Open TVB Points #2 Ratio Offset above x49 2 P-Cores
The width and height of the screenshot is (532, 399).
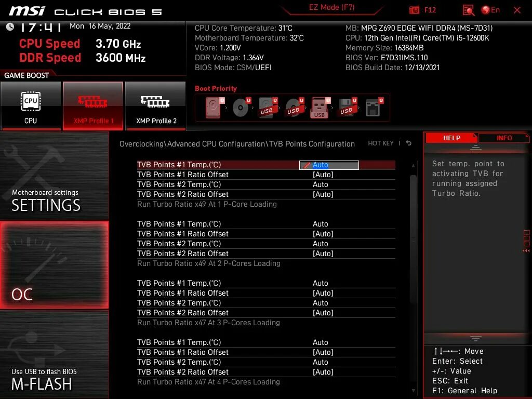click(x=266, y=254)
